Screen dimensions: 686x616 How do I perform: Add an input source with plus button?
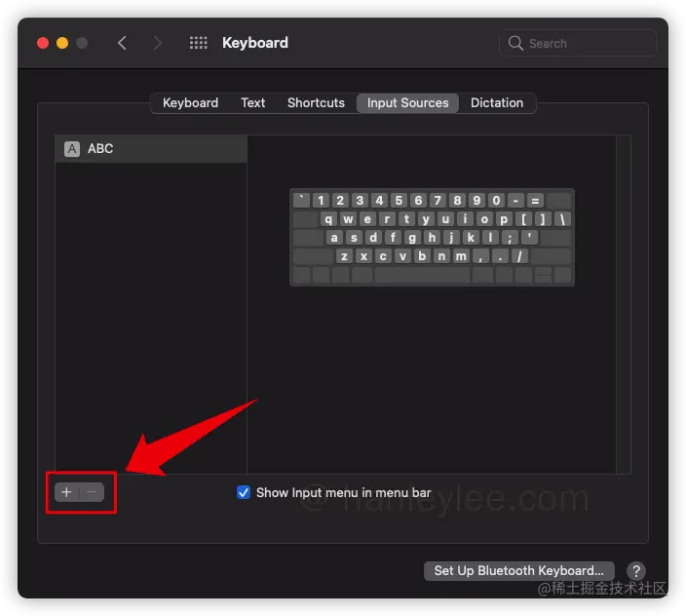pos(66,492)
